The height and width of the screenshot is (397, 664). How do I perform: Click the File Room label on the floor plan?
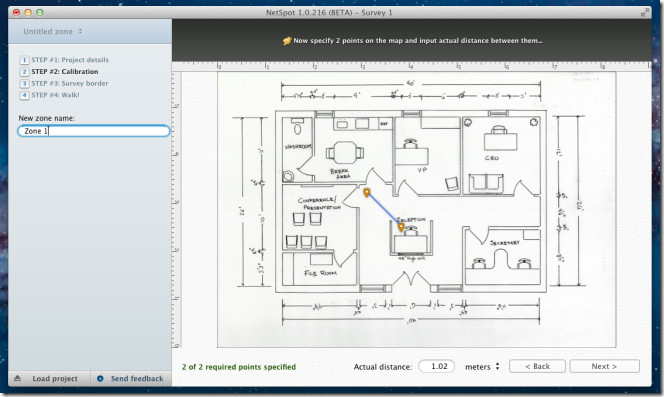click(321, 273)
